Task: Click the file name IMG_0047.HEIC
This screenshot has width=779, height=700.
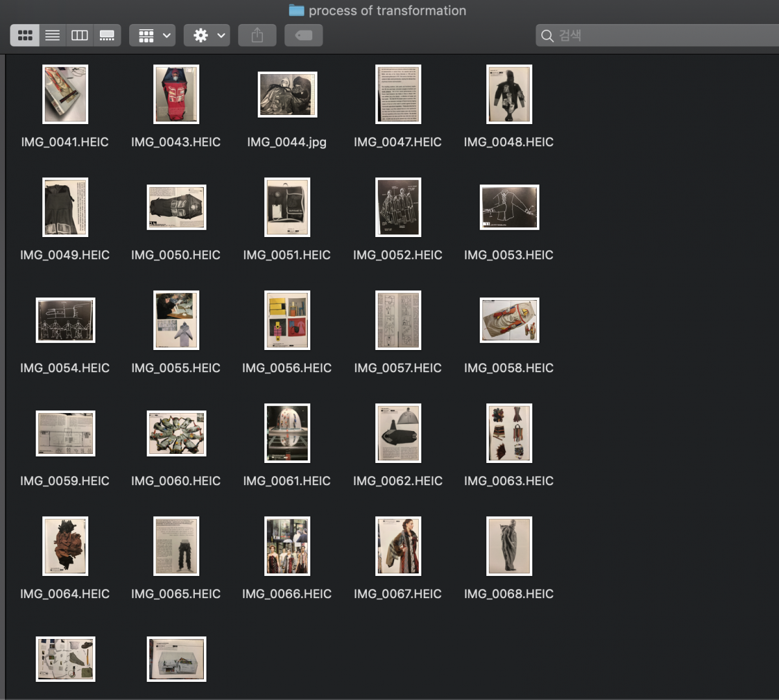Action: [398, 142]
